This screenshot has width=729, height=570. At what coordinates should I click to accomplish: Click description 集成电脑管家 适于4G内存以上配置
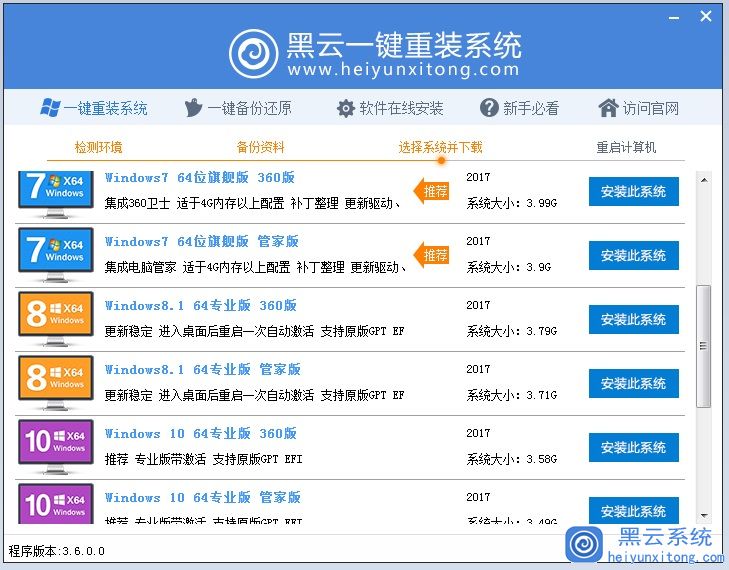(256, 267)
